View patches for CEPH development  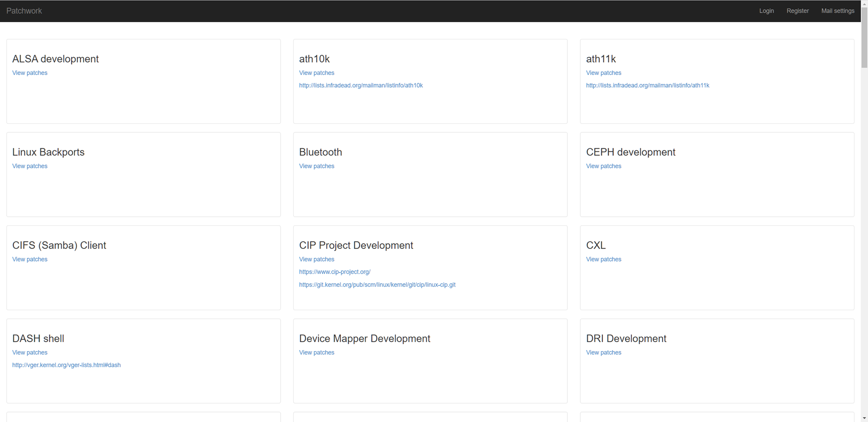tap(603, 166)
